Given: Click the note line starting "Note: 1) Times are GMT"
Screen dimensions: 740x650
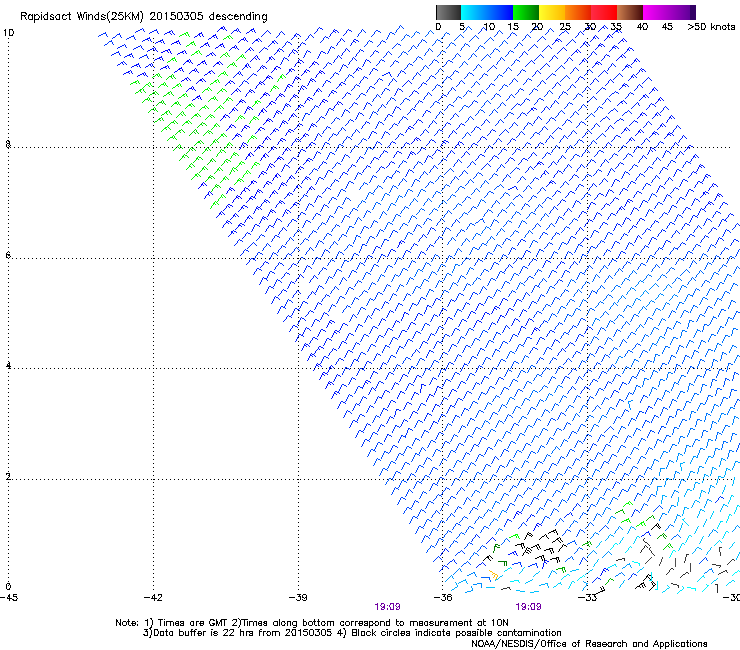Looking at the screenshot, I should pos(311,623).
